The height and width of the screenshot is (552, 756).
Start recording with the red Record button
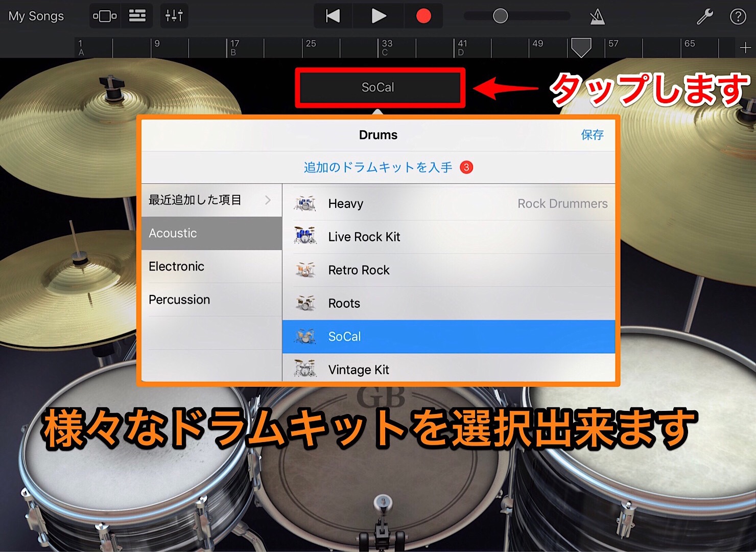pyautogui.click(x=423, y=16)
